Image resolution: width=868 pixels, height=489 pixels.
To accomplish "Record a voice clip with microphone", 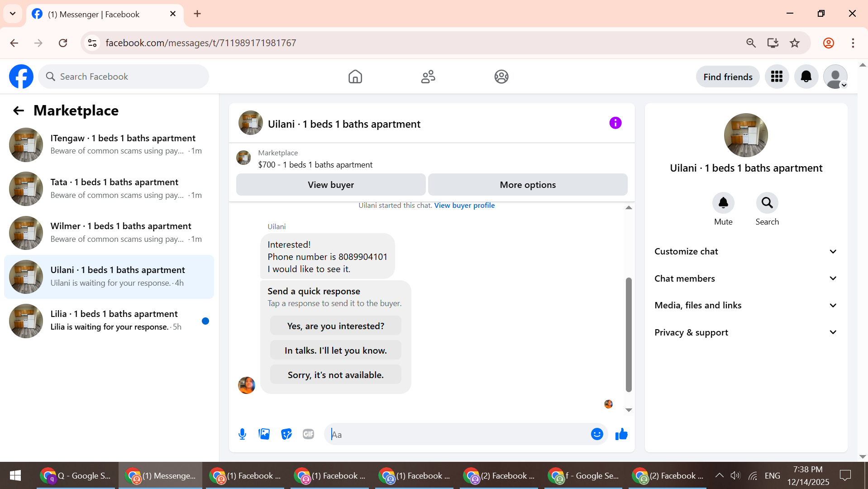I will tap(243, 434).
